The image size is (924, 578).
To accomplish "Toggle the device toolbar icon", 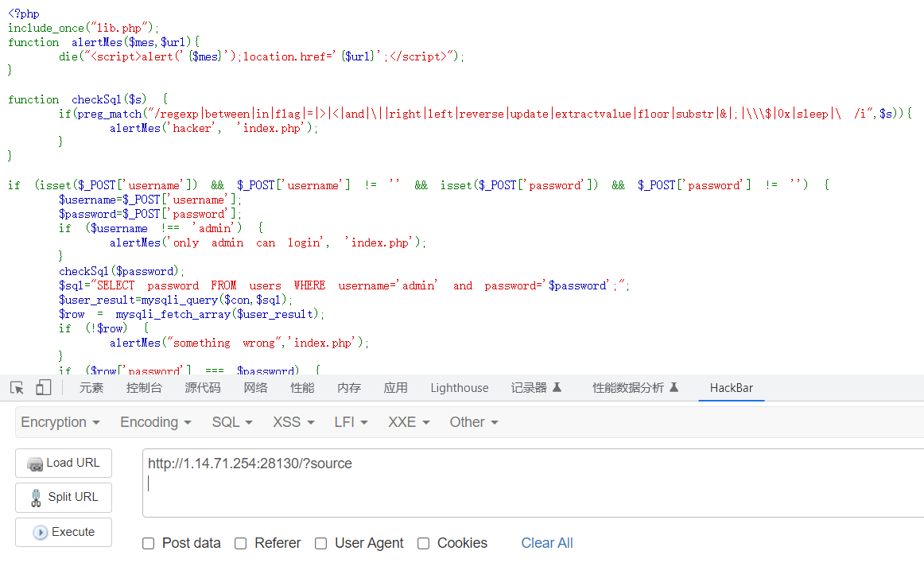I will coord(44,388).
